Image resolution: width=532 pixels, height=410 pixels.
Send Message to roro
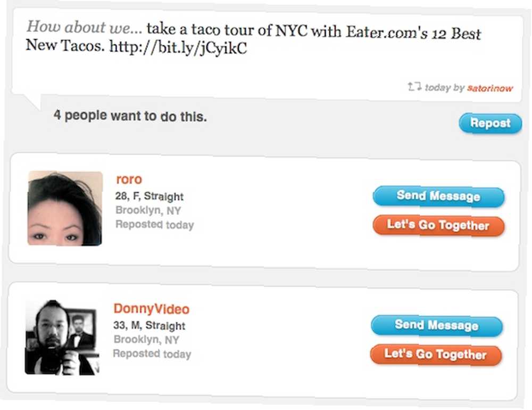(x=438, y=196)
